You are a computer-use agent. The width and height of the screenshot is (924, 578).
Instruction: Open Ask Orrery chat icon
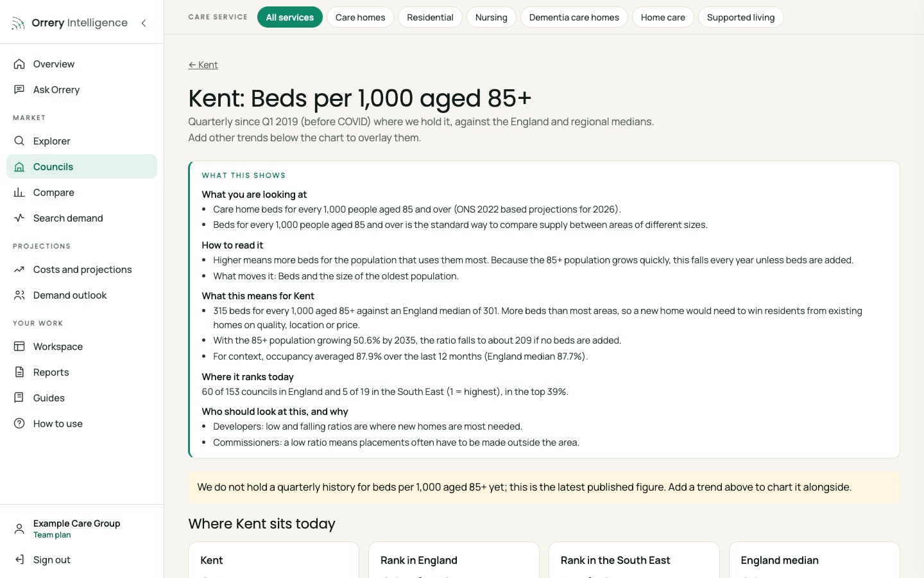[x=19, y=89]
